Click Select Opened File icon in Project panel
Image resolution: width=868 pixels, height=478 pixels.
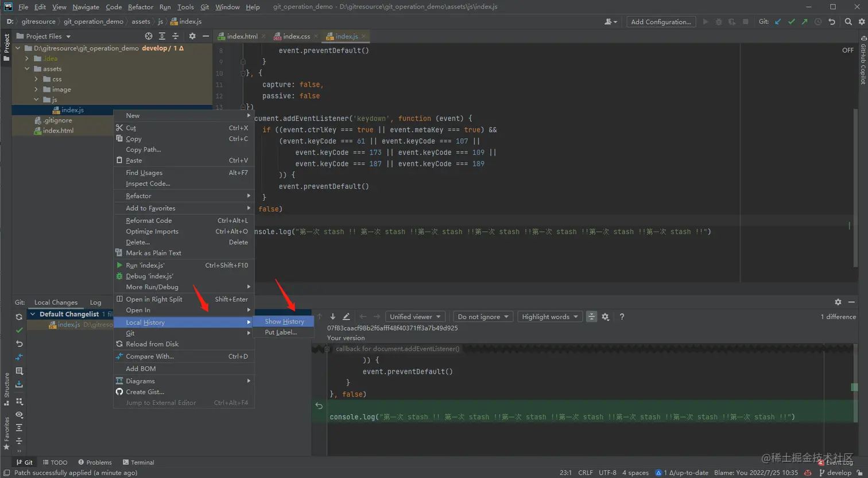[149, 36]
